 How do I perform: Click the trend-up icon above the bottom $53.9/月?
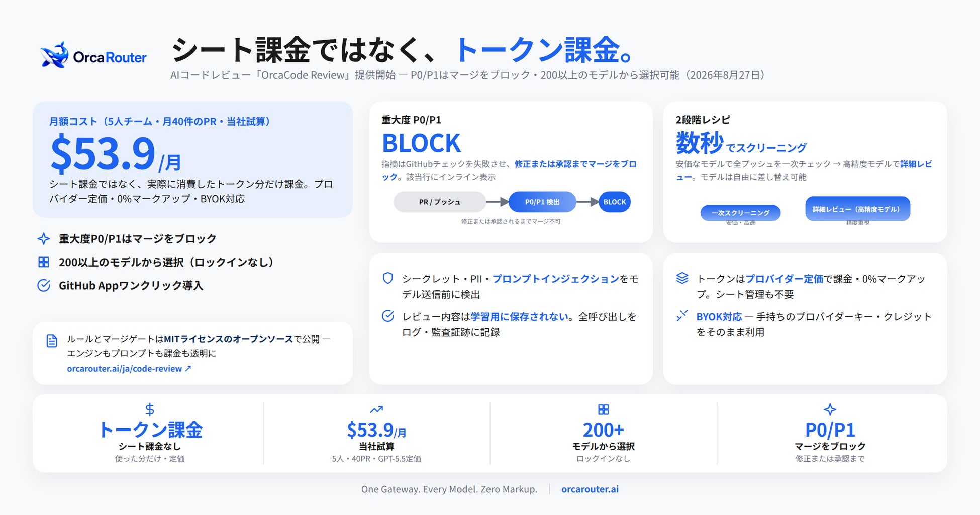376,409
